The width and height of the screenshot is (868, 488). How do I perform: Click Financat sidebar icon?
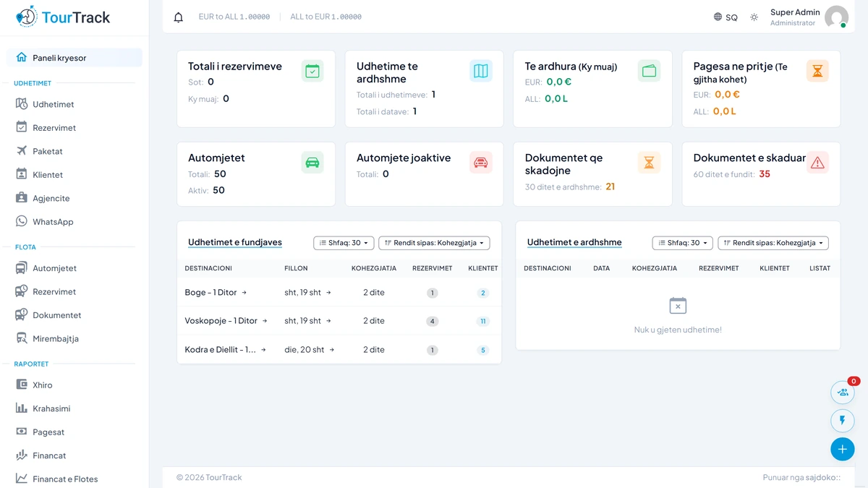click(x=22, y=455)
